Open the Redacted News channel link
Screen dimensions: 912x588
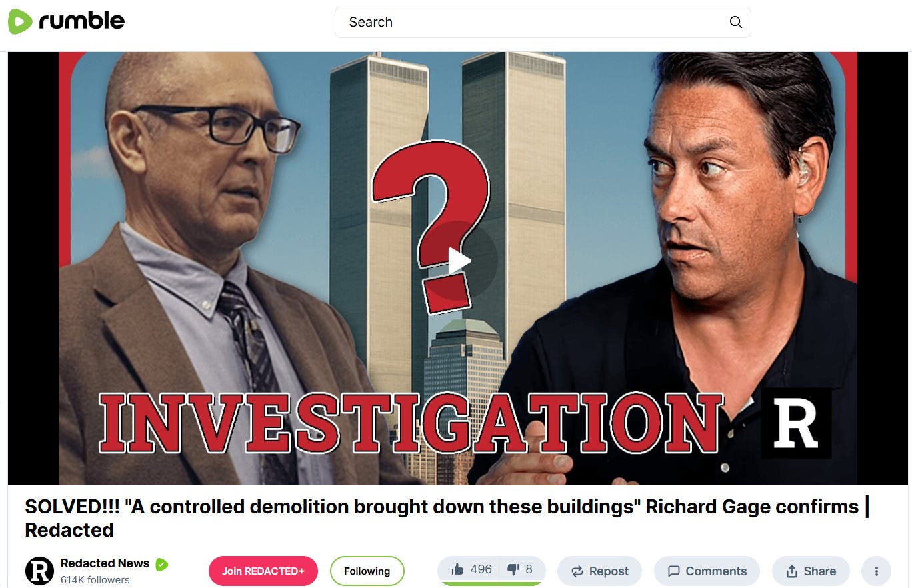click(x=105, y=563)
